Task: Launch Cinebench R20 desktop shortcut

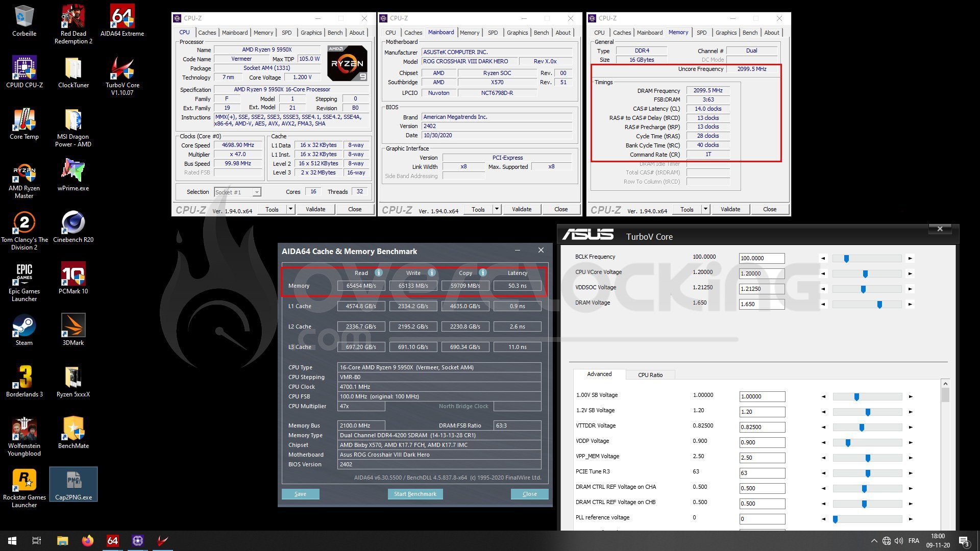Action: click(73, 227)
